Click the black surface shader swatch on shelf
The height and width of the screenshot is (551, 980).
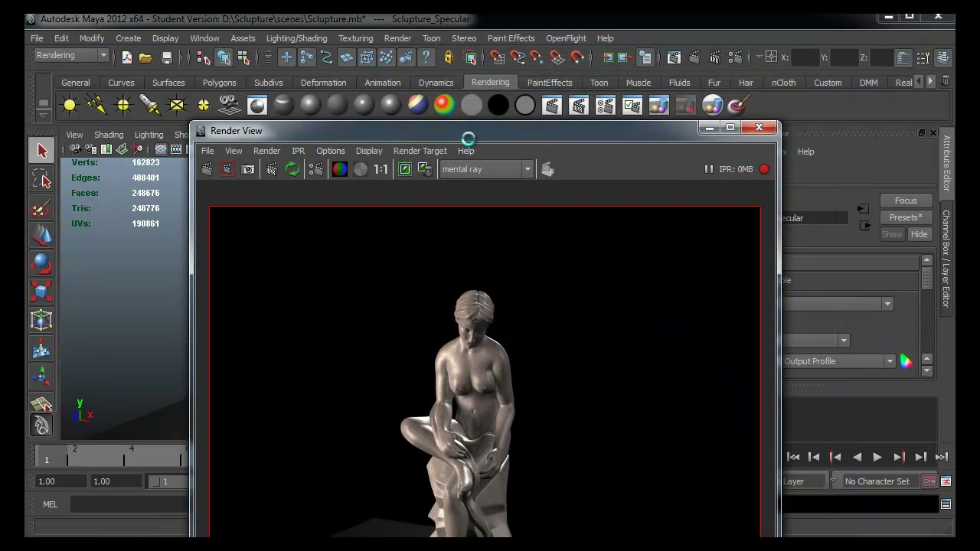498,105
